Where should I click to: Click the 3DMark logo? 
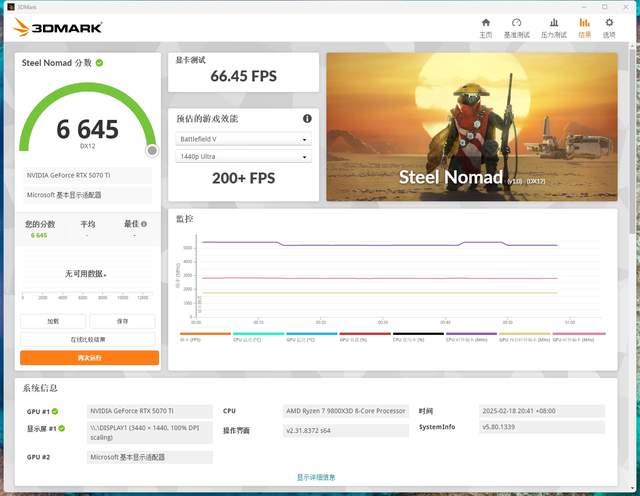[58, 27]
